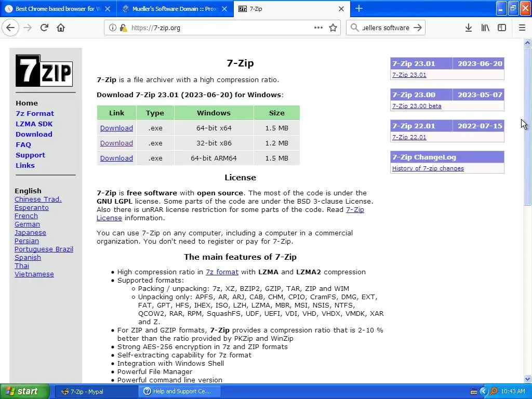
Task: Switch to Best Chrome based browser tab
Action: tap(58, 9)
